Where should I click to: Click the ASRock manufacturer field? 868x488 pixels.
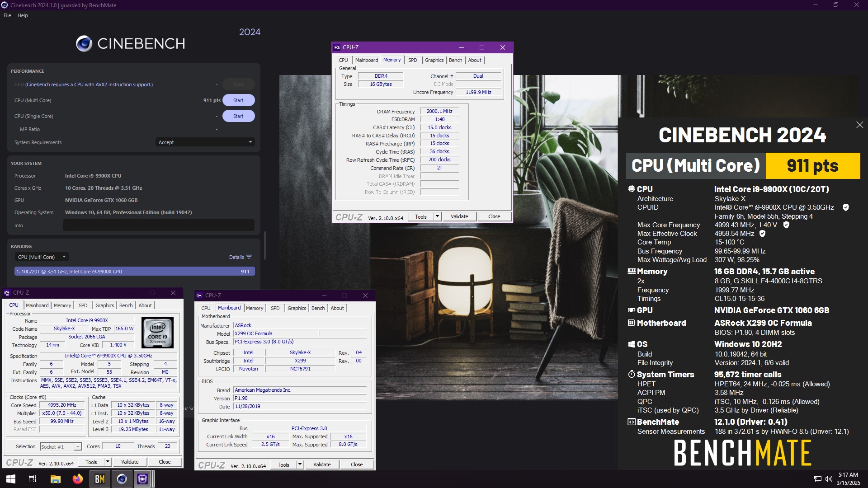pyautogui.click(x=300, y=325)
